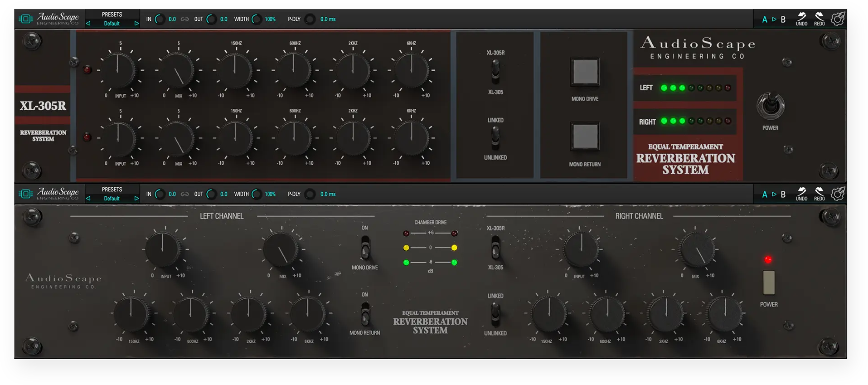Click Left Channel 2KHZ knob on bottom unit
This screenshot has width=868, height=385.
click(248, 313)
